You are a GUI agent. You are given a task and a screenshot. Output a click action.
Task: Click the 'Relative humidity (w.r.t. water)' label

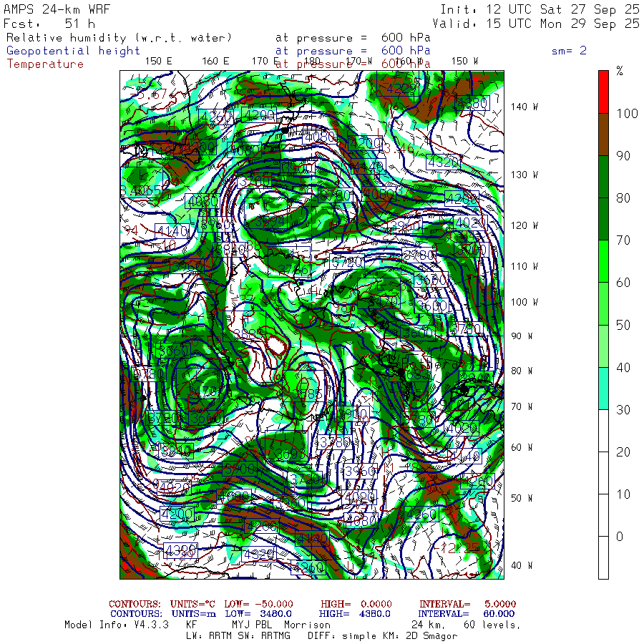119,38
